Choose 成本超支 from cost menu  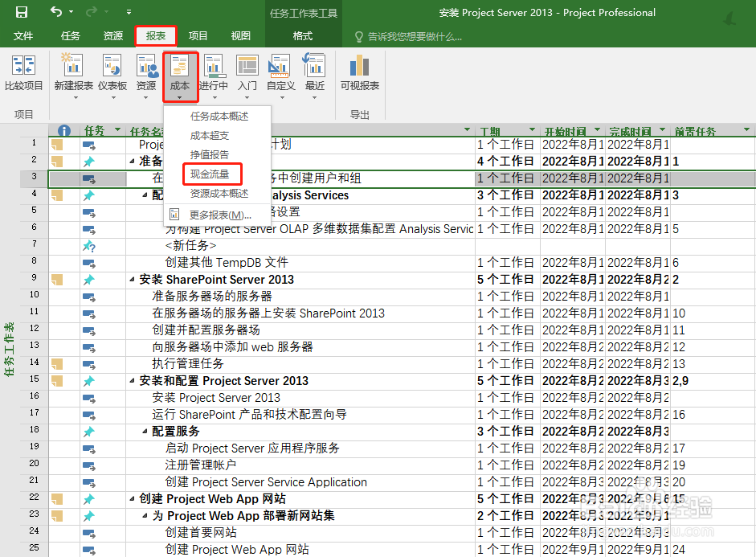coord(209,136)
